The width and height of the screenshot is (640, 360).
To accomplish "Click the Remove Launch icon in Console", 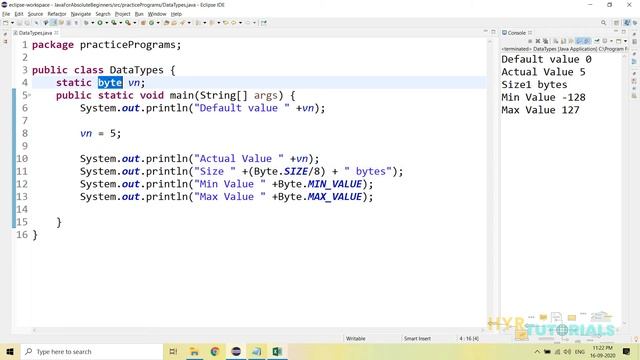I will tap(538, 41).
